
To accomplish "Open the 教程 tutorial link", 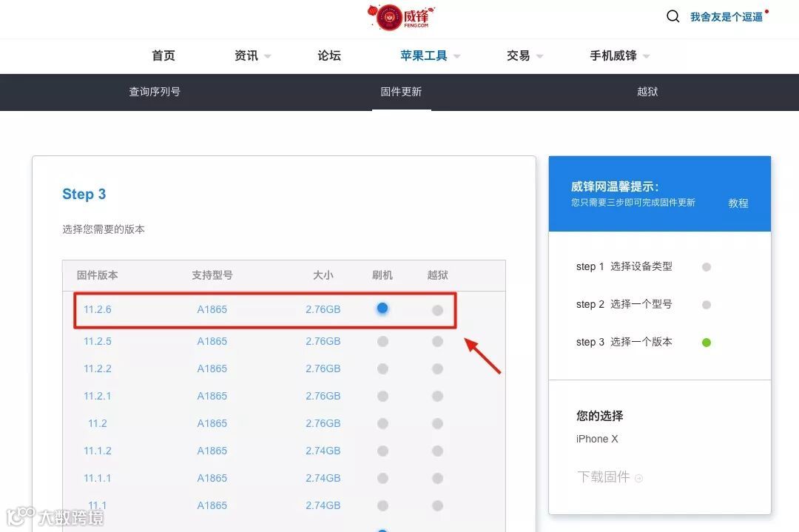I will pyautogui.click(x=738, y=203).
